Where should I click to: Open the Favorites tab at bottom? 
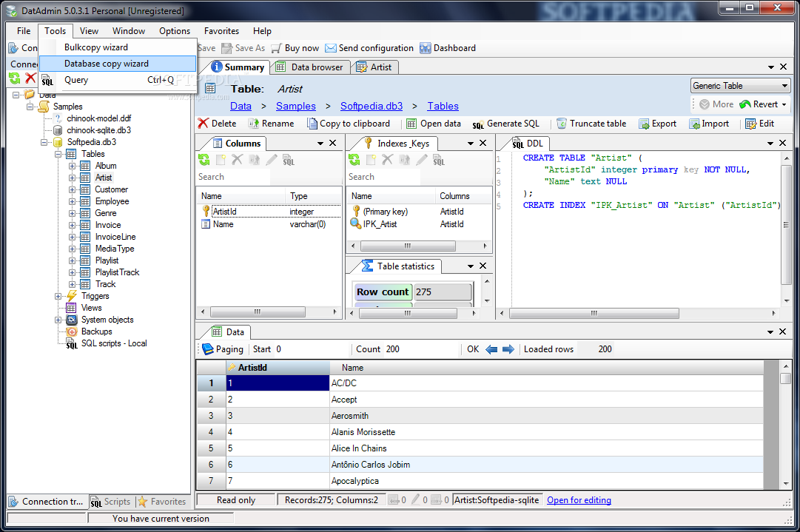pos(162,502)
